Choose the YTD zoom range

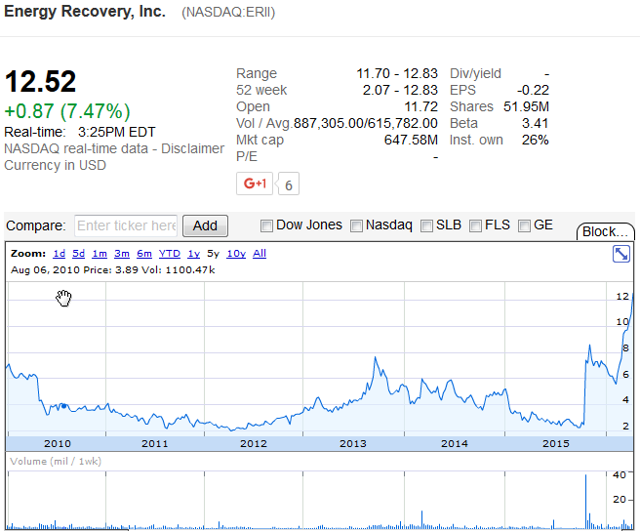(169, 254)
